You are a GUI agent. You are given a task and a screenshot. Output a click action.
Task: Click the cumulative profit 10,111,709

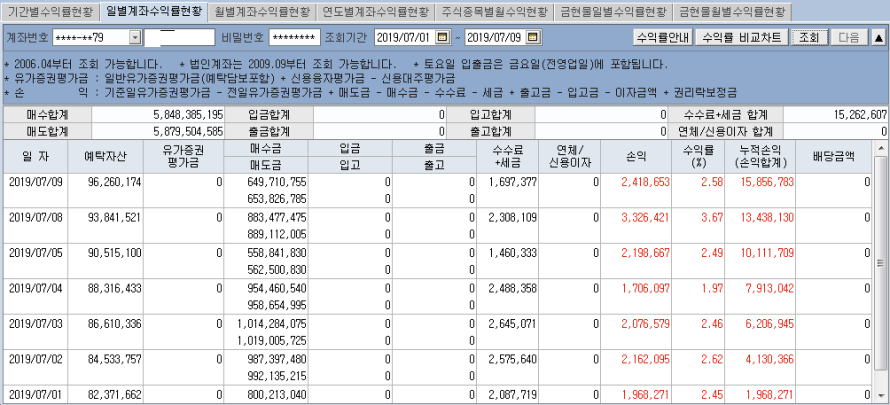click(x=767, y=253)
